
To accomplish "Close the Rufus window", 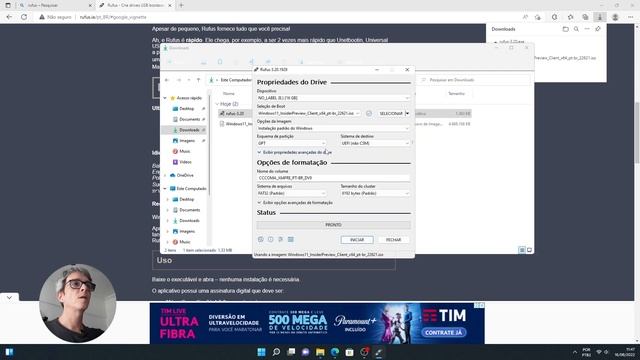I will (407, 70).
